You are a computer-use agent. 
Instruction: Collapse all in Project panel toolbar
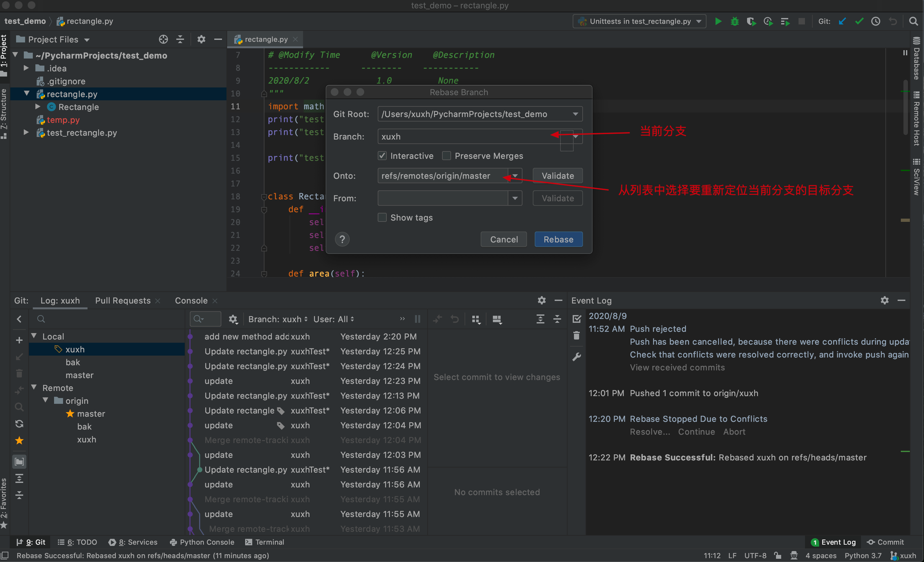180,39
